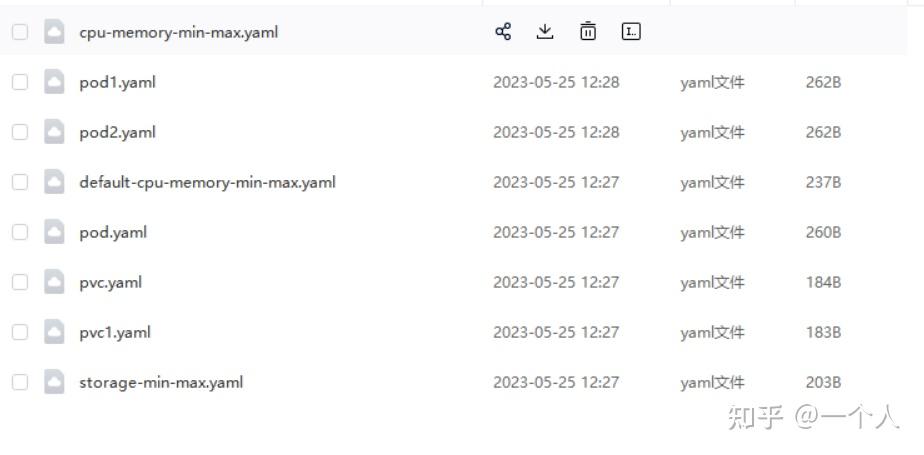Rename cpu-memory-min-max.yaml using the rename icon

click(631, 31)
